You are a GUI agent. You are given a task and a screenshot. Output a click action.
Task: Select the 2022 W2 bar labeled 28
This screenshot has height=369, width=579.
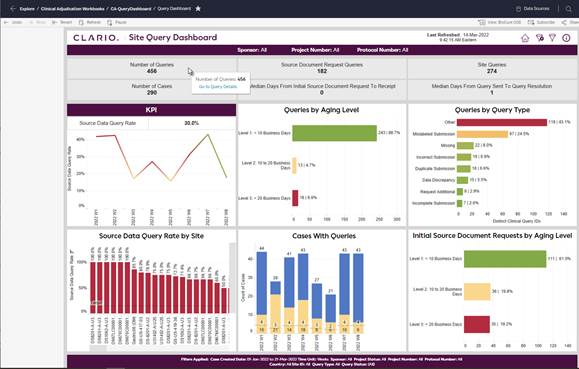click(275, 307)
